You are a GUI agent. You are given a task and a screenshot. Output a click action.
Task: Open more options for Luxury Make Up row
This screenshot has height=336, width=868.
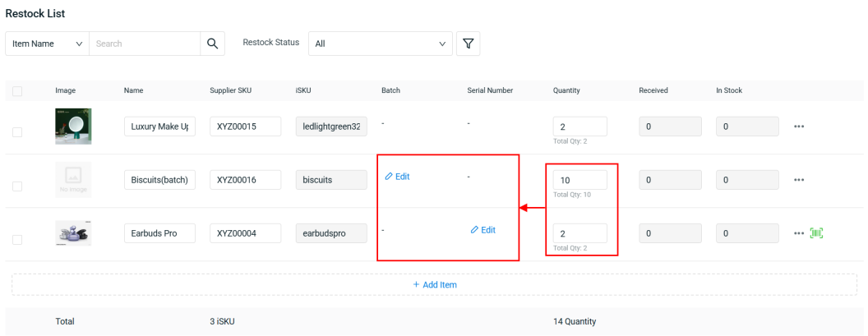(800, 127)
